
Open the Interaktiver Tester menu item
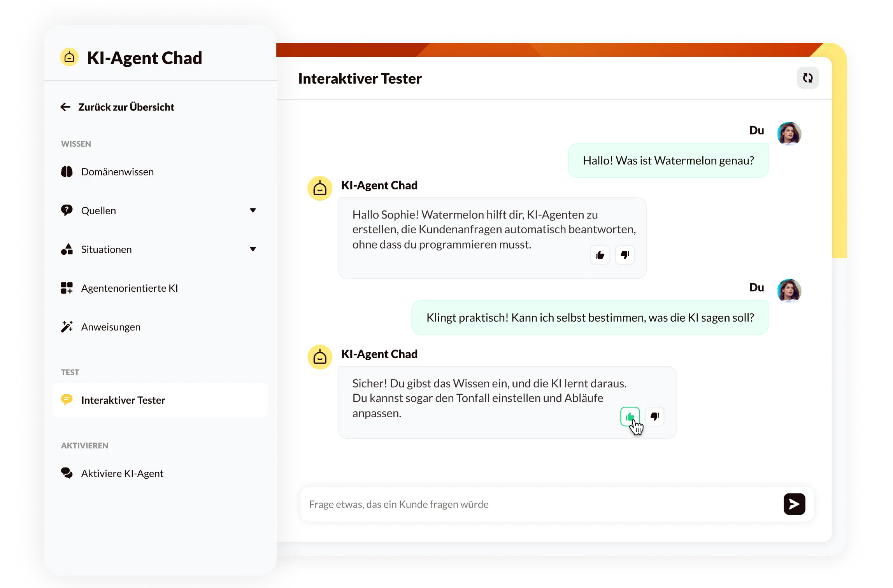(x=160, y=400)
